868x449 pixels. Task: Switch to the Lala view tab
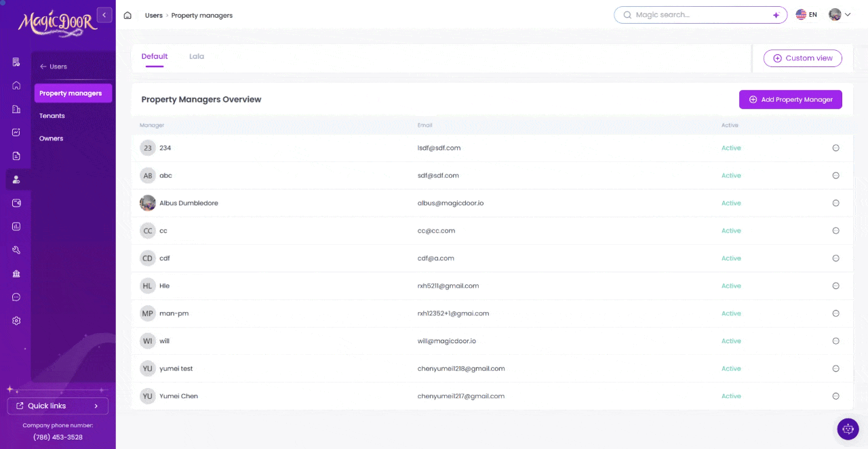coord(196,56)
